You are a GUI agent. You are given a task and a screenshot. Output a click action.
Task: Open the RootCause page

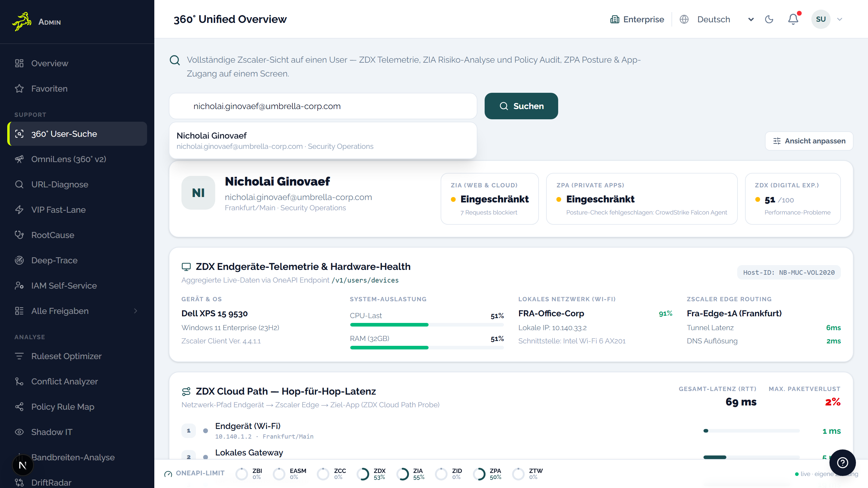pyautogui.click(x=77, y=235)
